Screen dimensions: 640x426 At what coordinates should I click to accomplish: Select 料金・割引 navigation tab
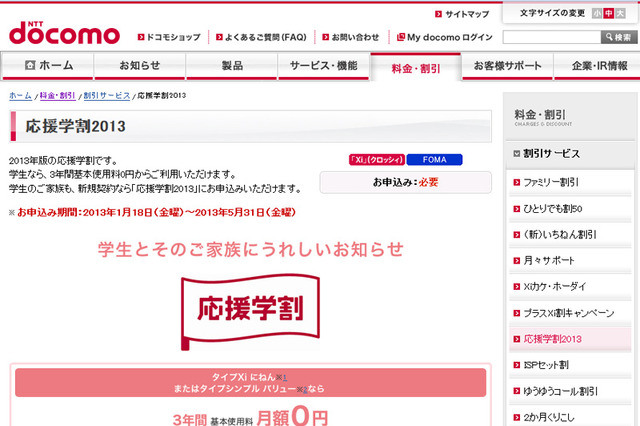pyautogui.click(x=416, y=68)
